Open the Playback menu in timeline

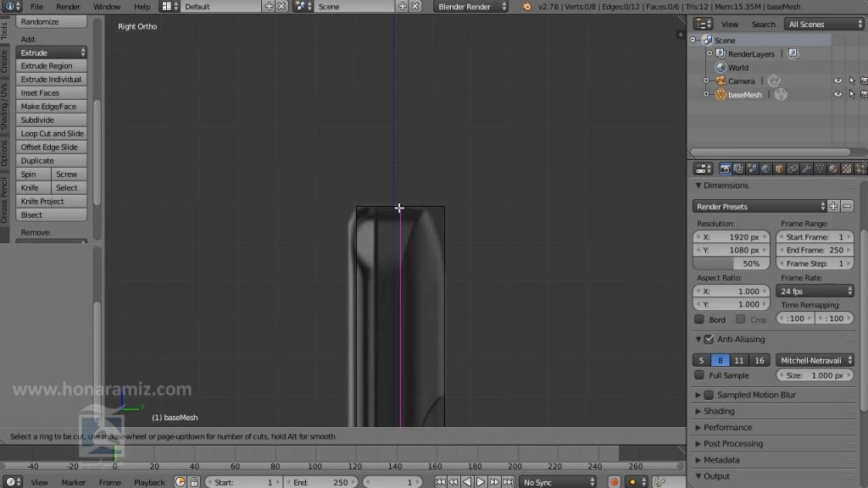point(149,482)
